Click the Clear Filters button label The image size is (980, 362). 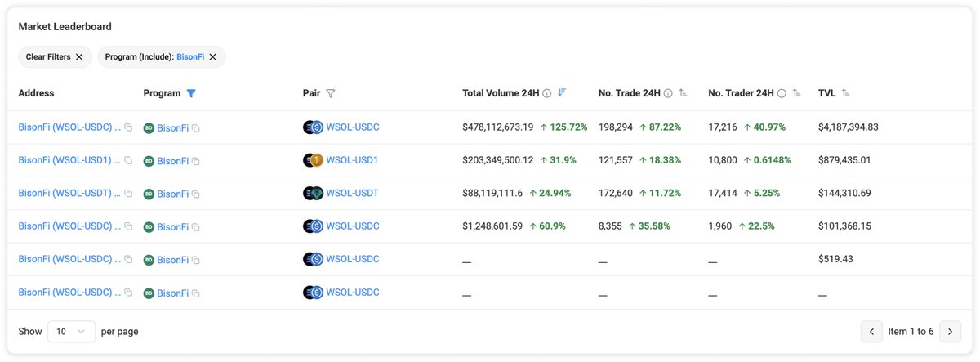[x=48, y=56]
